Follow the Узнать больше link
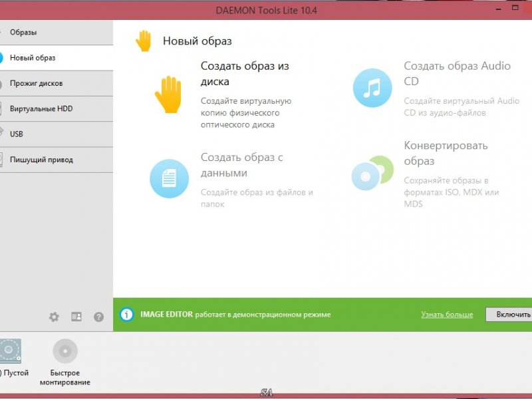 pos(447,315)
